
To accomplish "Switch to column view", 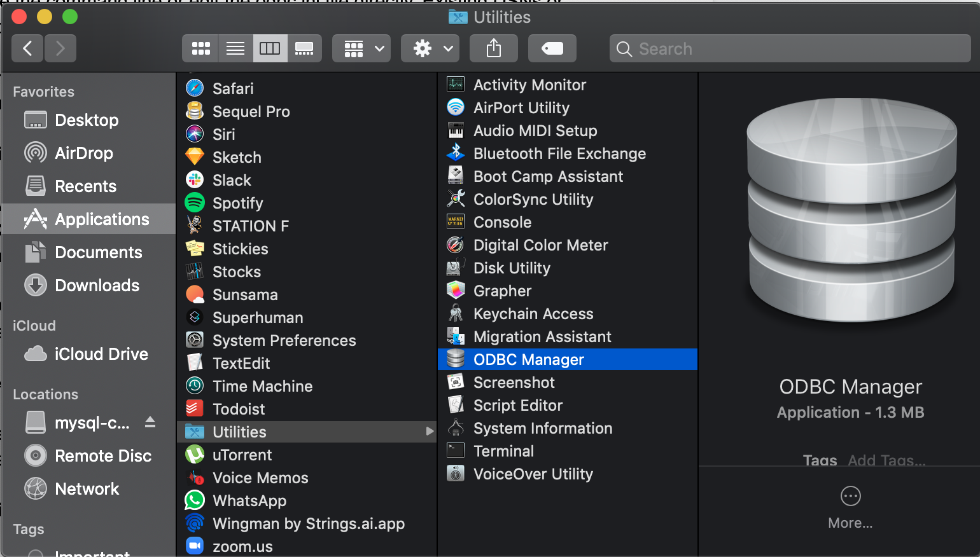I will pos(270,48).
